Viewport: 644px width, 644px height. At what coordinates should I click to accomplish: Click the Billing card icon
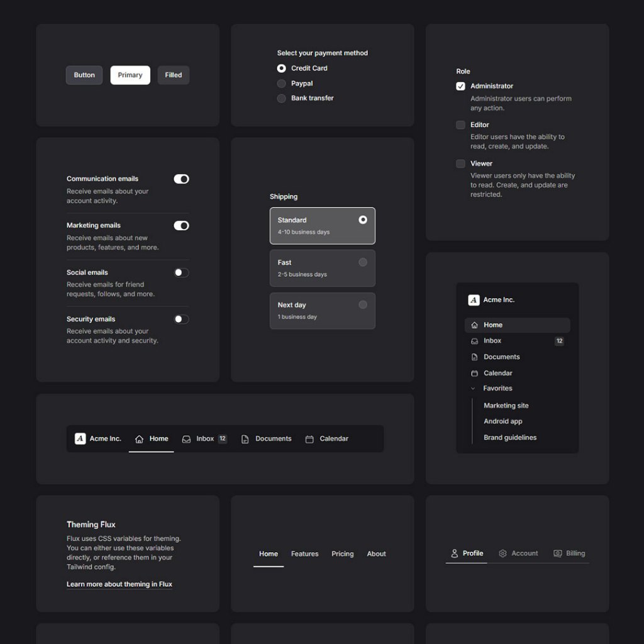tap(557, 553)
